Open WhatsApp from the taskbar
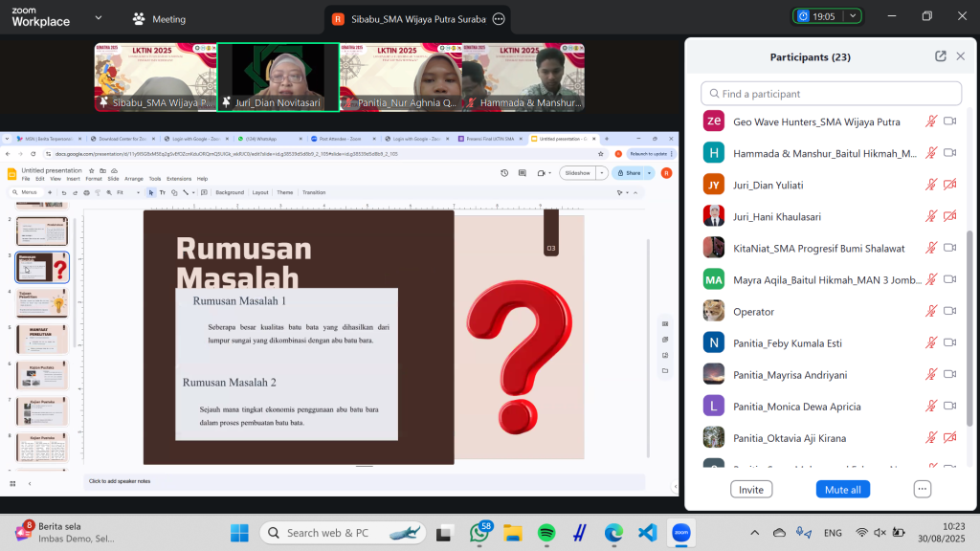This screenshot has width=980, height=551. 480,532
